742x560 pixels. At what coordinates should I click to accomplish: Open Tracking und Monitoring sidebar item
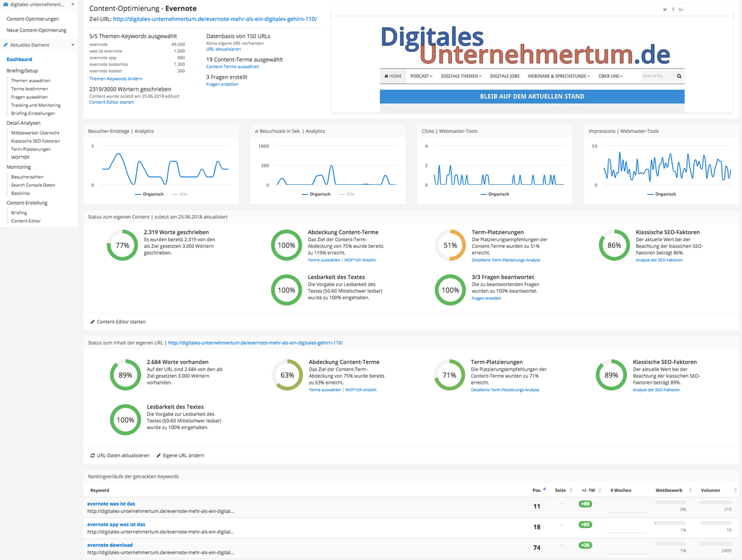pyautogui.click(x=36, y=105)
